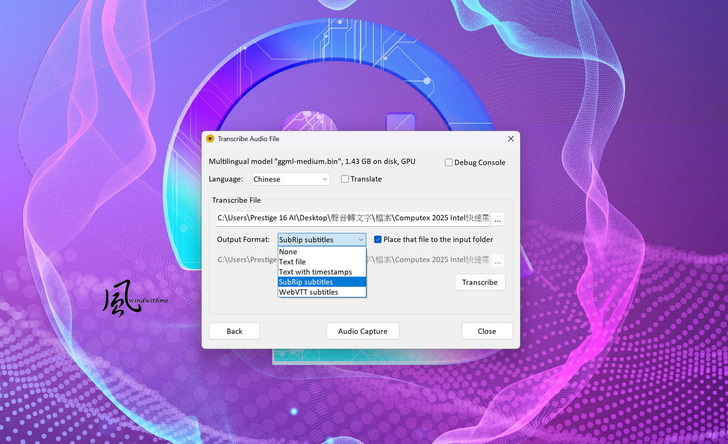This screenshot has height=444, width=728.
Task: Click the input file path text field
Action: pos(352,219)
